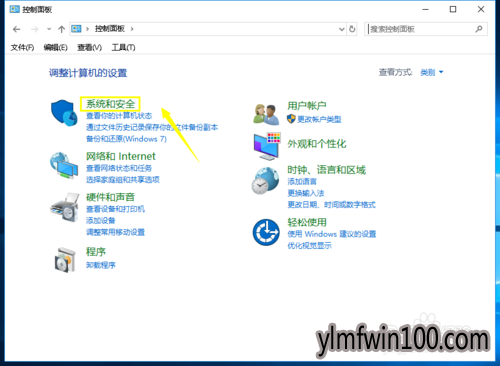Image resolution: width=500 pixels, height=366 pixels.
Task: Click the Forward navigation arrow
Action: [x=34, y=29]
